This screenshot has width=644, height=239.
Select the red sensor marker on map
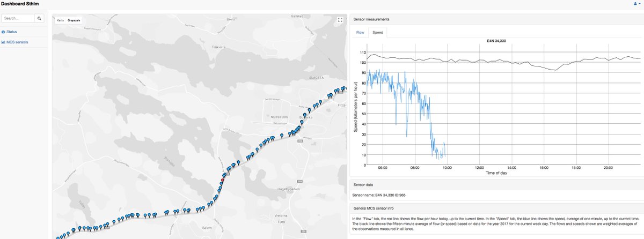coord(223,180)
